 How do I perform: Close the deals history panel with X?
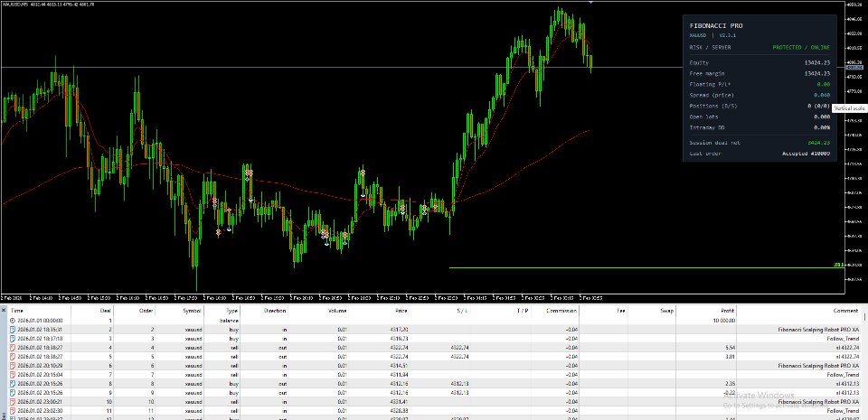(x=4, y=311)
